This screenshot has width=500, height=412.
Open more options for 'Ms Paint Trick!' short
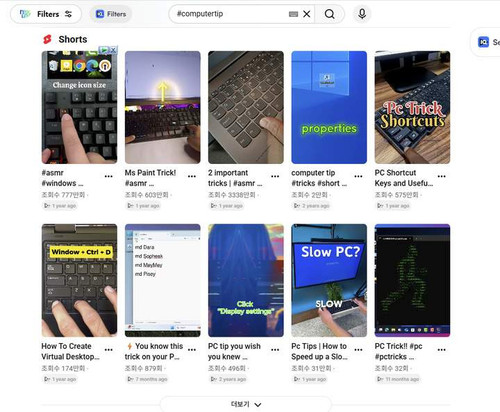192,176
